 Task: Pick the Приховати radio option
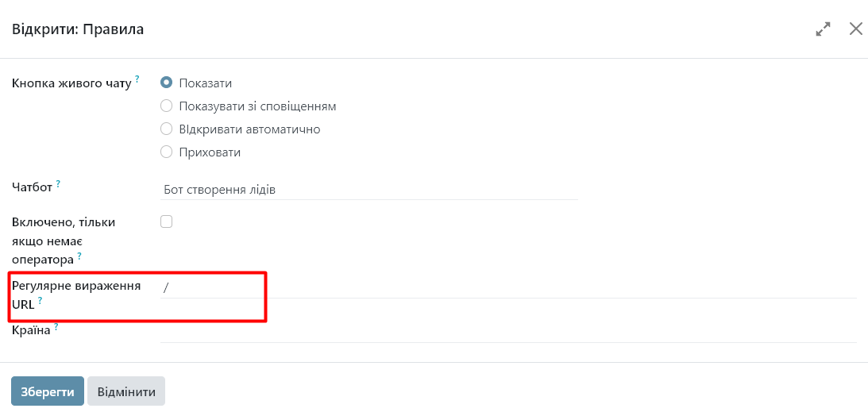click(x=167, y=152)
